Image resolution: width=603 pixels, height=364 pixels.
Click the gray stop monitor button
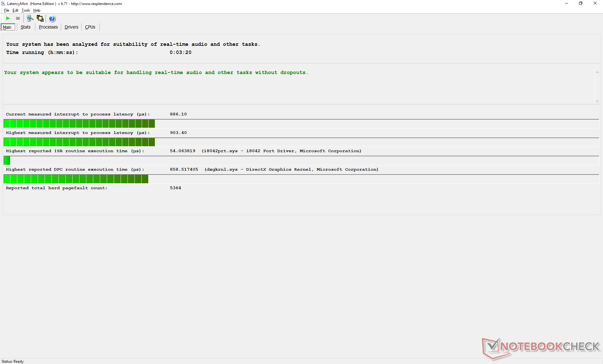18,19
